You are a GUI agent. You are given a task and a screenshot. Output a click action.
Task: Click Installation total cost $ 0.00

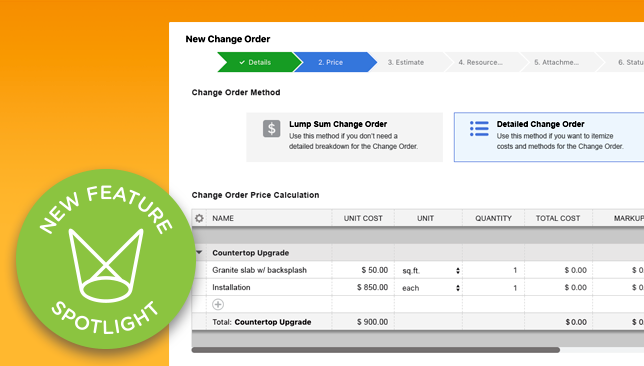575,287
